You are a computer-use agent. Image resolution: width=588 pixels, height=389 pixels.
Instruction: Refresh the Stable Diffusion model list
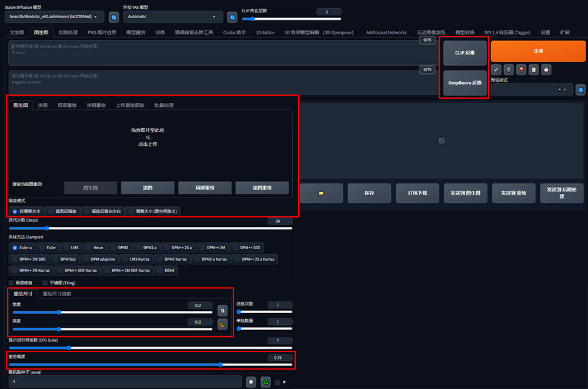point(114,17)
